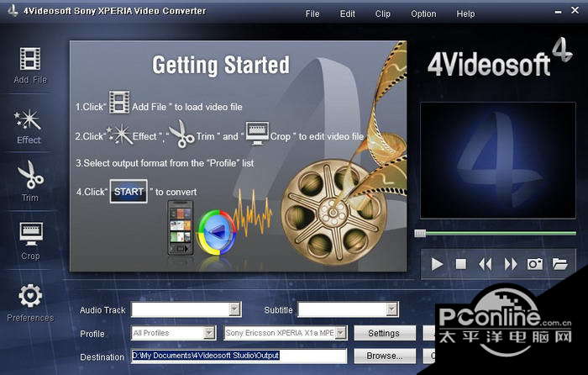Rewind the preview video
This screenshot has height=375, width=588.
pos(485,264)
